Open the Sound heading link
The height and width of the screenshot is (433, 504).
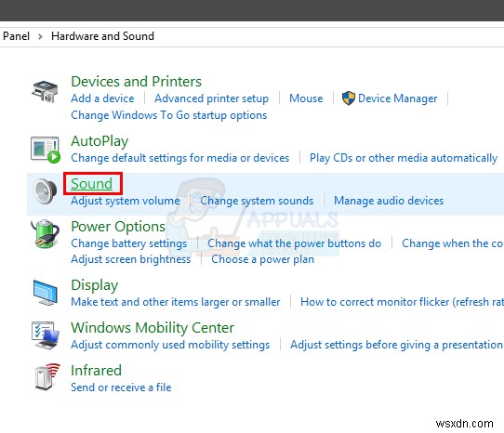92,184
